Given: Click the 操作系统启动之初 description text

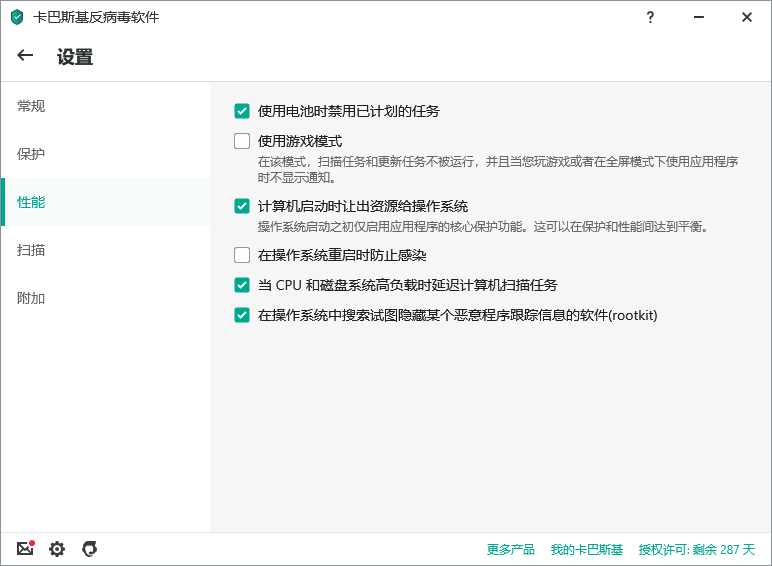Looking at the screenshot, I should [x=483, y=226].
